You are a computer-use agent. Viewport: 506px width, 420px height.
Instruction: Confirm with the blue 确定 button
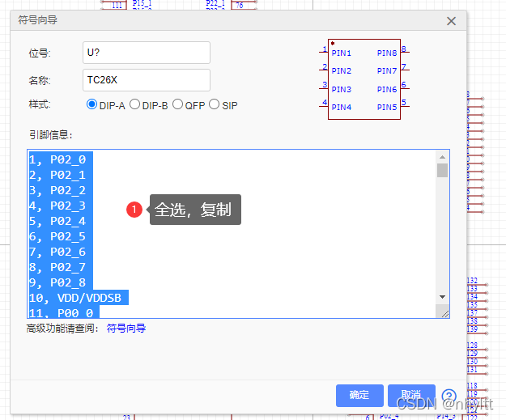tap(359, 395)
